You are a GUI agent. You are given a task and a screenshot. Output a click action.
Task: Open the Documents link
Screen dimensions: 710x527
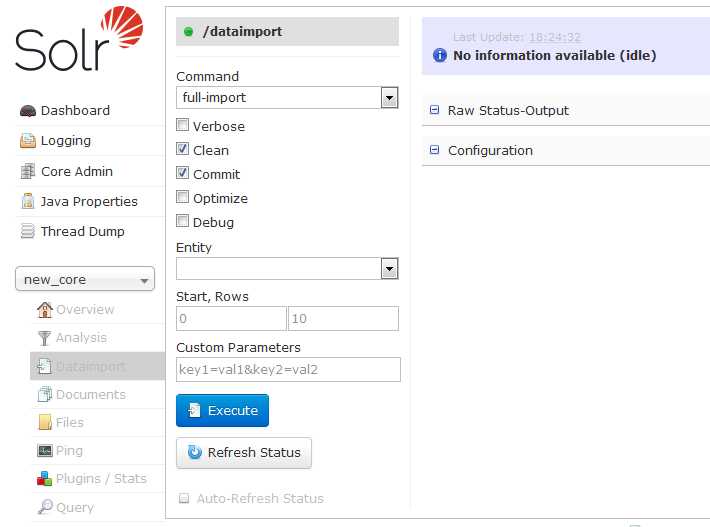click(91, 394)
